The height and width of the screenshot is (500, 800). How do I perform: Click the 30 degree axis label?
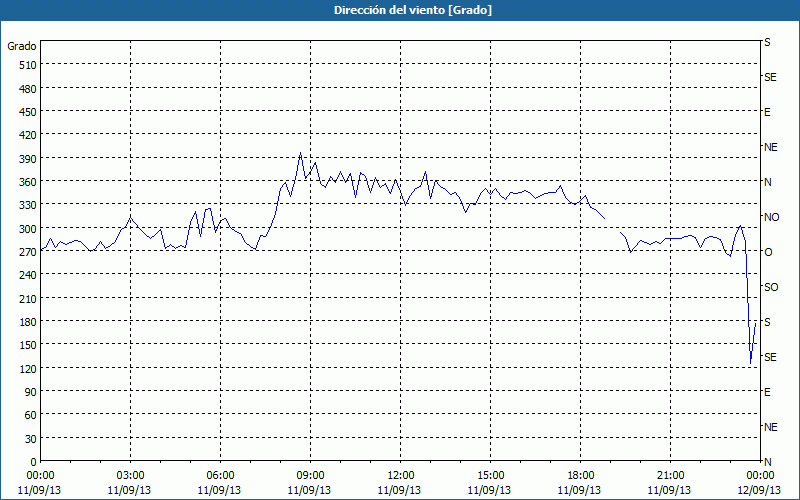(x=31, y=439)
